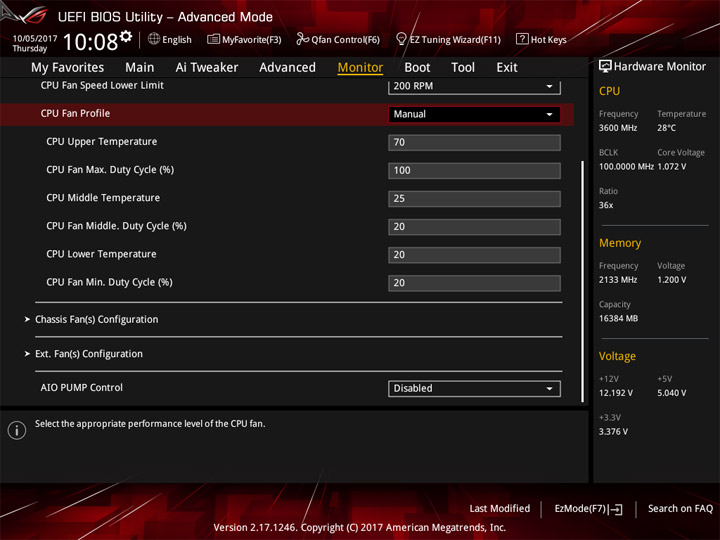Screen dimensions: 720x540
Task: Click the 1.200 V memory voltage value
Action: coord(672,280)
